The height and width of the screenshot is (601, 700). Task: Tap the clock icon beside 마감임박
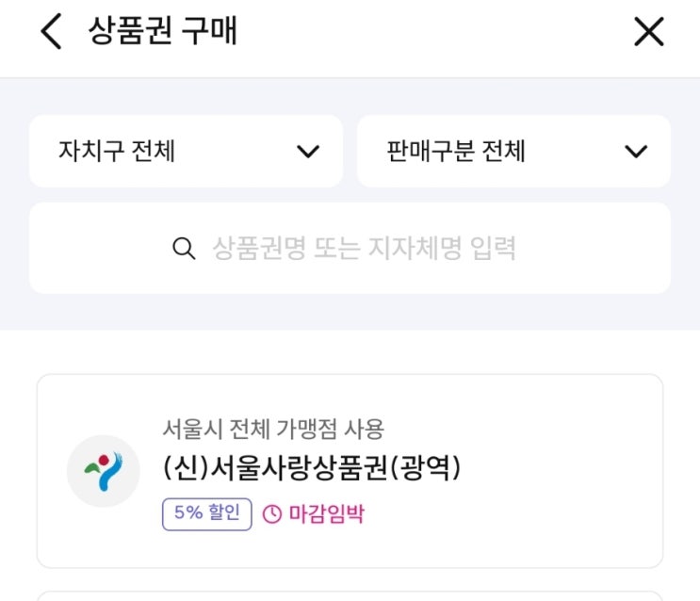coord(272,514)
